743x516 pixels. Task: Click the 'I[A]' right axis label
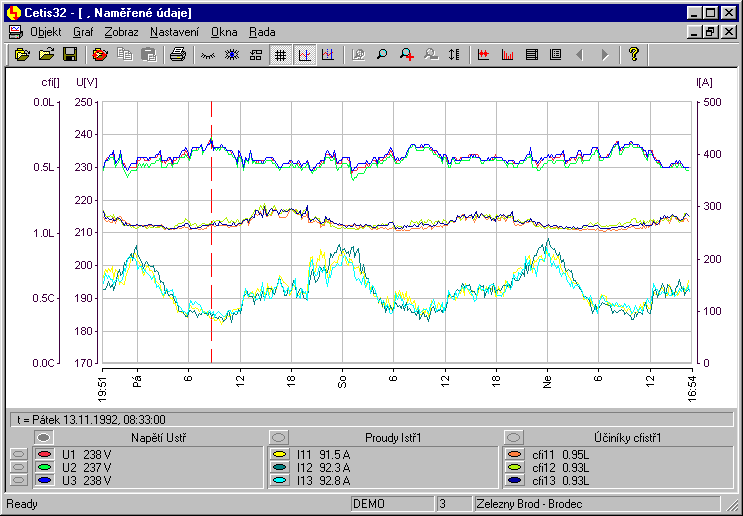(x=704, y=82)
